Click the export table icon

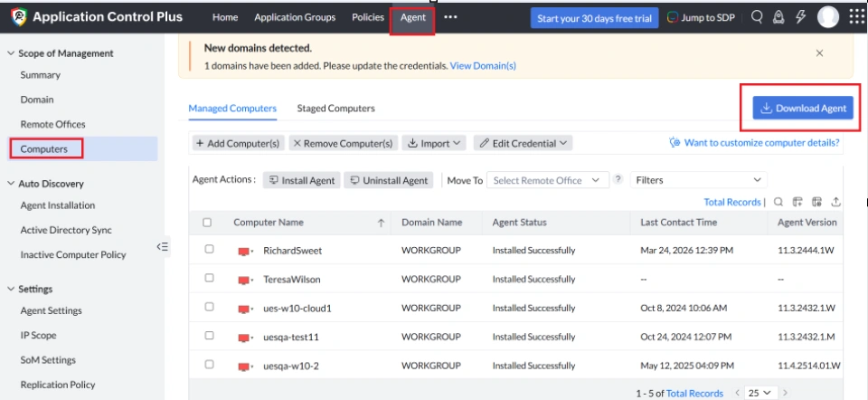[835, 202]
